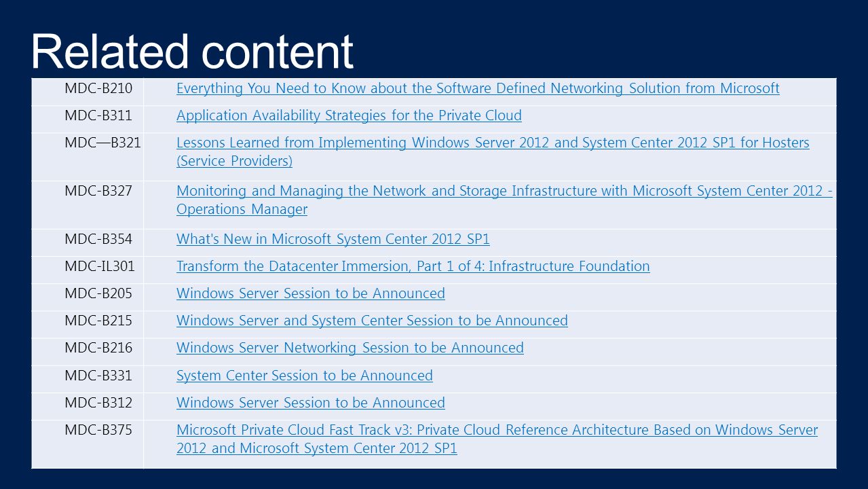Open Application Availability Strategies for Private Cloud link
Viewport: 868px width, 489px height.
(x=349, y=115)
